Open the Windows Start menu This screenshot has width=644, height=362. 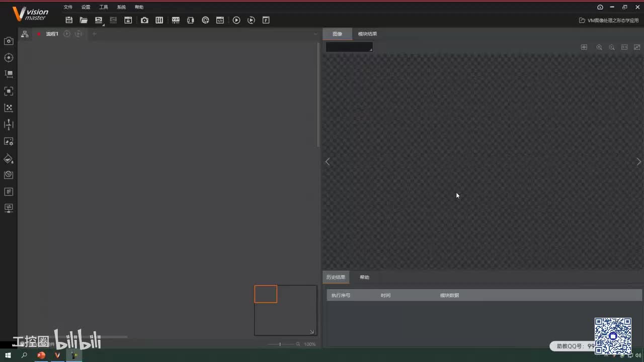click(x=8, y=355)
